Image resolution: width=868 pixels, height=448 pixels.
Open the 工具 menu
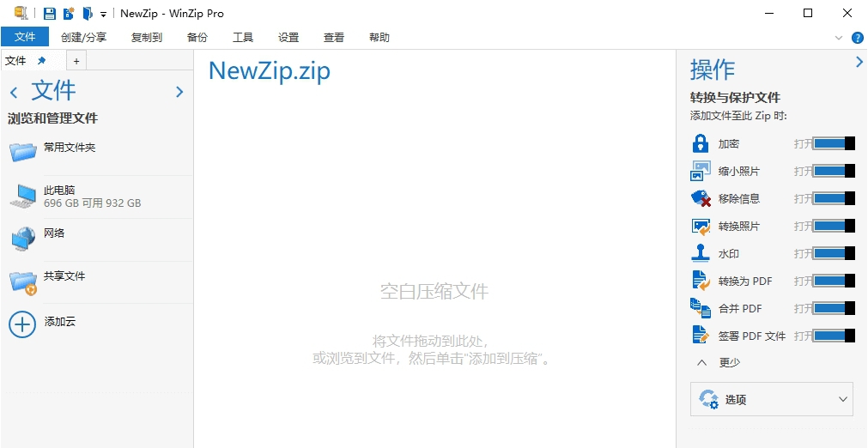(243, 38)
